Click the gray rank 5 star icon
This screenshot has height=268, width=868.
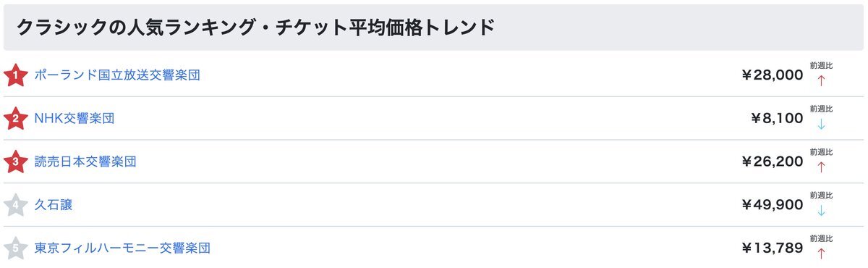[15, 248]
